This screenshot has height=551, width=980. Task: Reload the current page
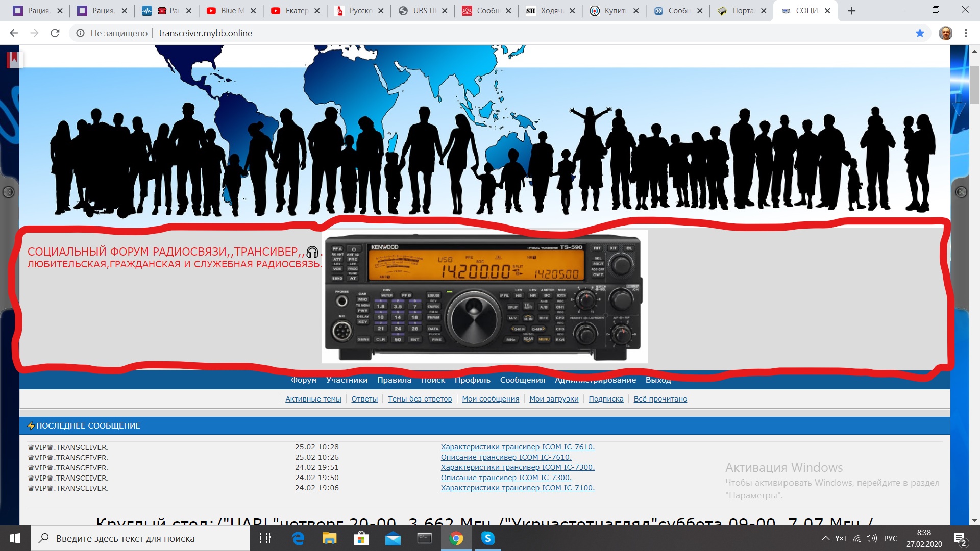click(x=55, y=33)
